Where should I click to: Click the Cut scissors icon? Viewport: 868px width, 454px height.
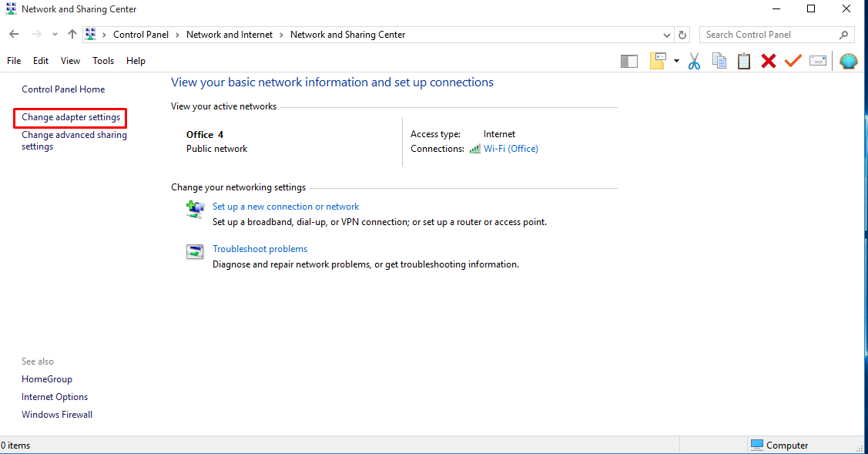694,61
